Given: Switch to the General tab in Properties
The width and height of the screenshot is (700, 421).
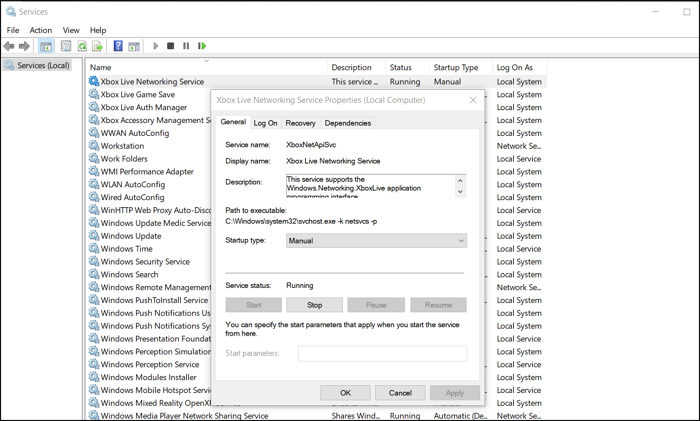Looking at the screenshot, I should (233, 122).
